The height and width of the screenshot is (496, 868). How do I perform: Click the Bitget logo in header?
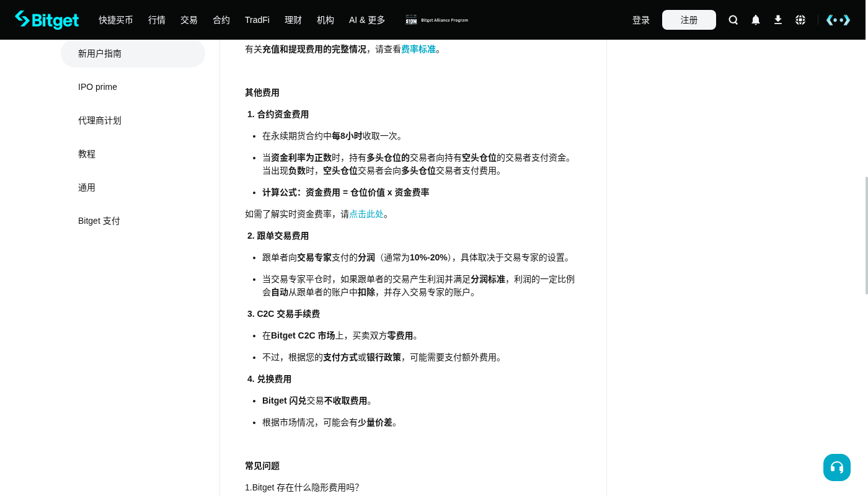47,20
